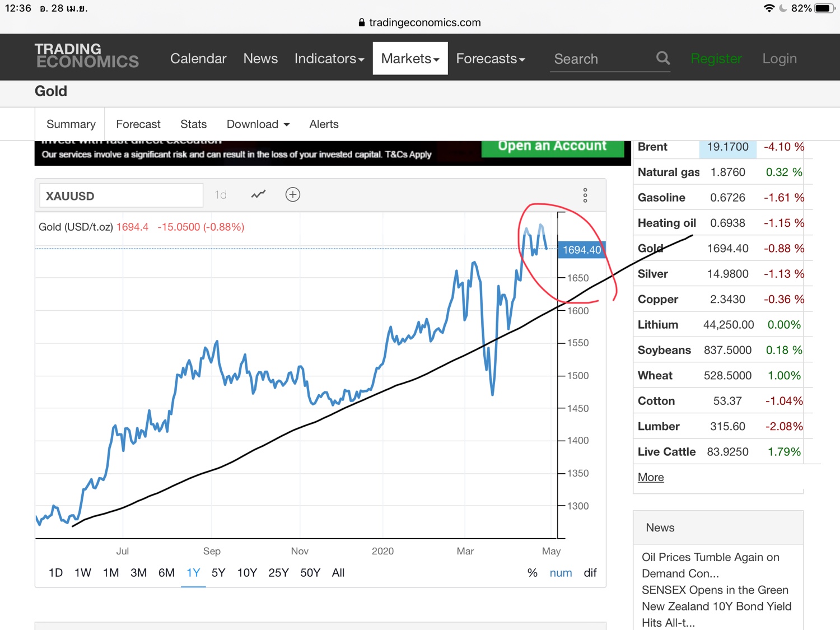Select the 5Y time range
Screen dimensions: 840x630
pyautogui.click(x=218, y=573)
